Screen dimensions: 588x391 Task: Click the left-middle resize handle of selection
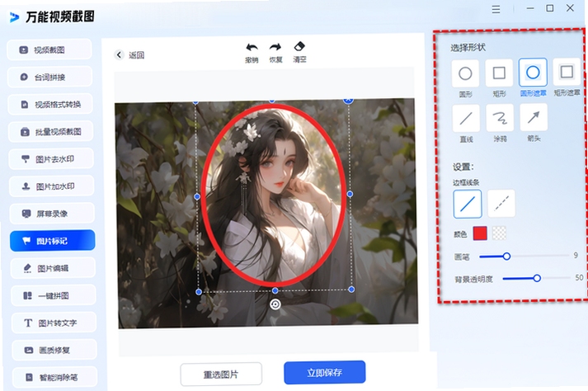[197, 196]
